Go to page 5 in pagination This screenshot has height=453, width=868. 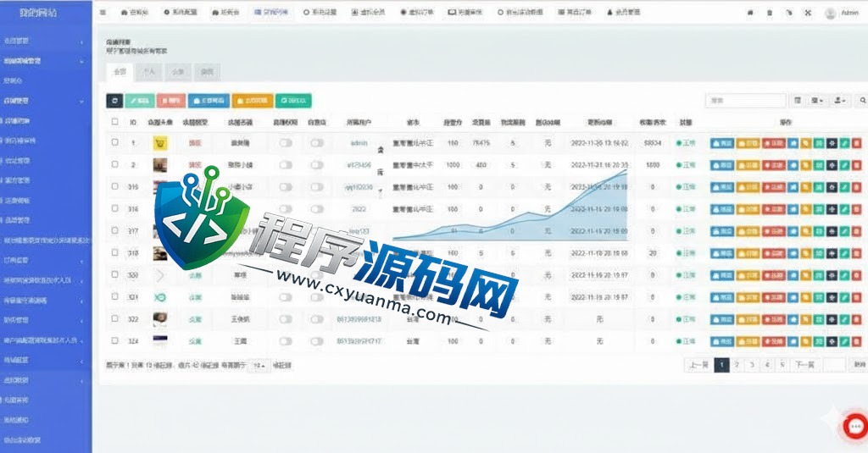[x=782, y=365]
